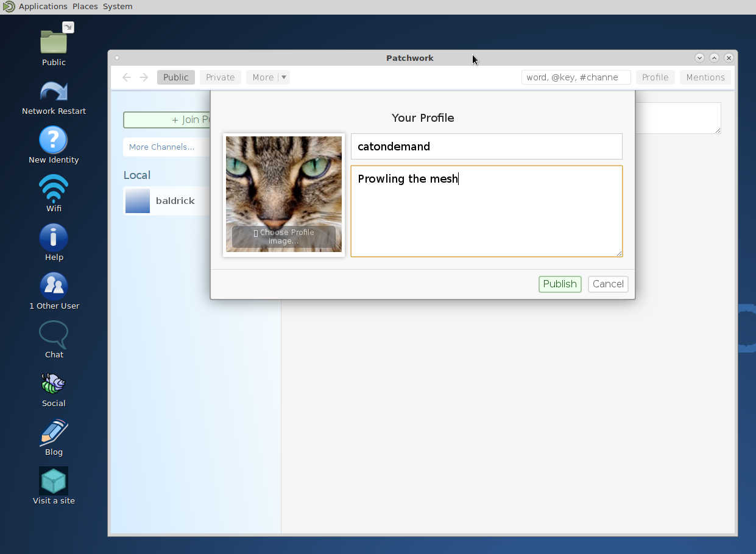Maximize the Patchwork window
The width and height of the screenshot is (756, 554).
[x=714, y=58]
